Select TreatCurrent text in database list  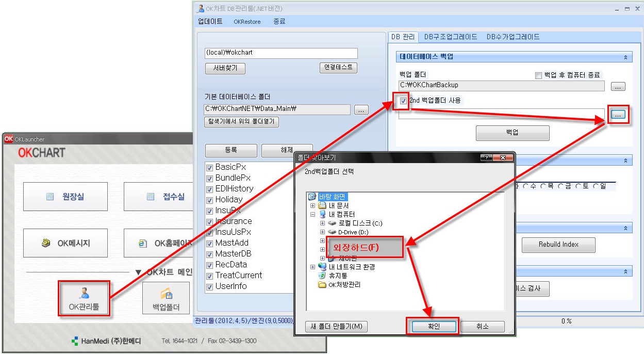239,276
